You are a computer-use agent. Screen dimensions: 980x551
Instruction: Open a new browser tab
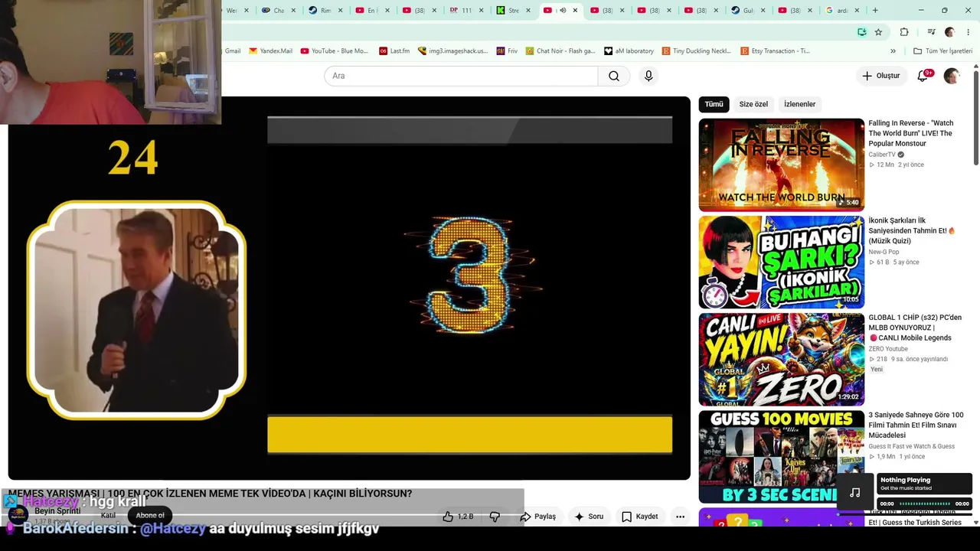(x=875, y=11)
